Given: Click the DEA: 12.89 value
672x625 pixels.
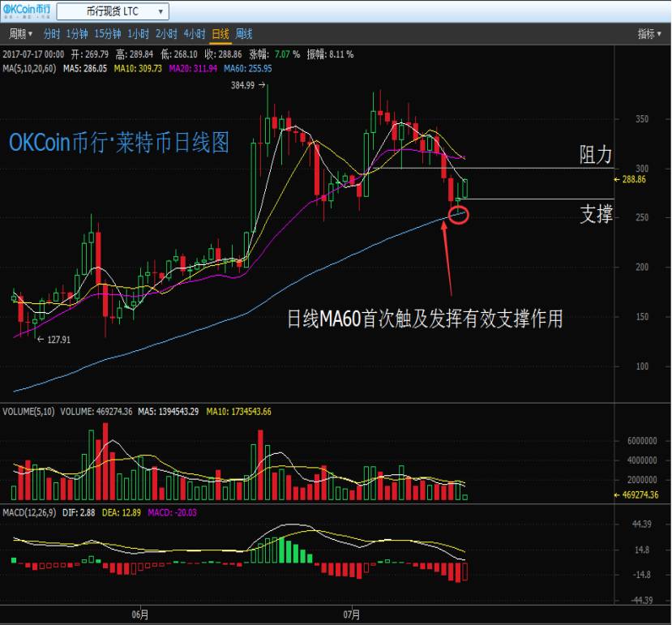Looking at the screenshot, I should pos(122,512).
